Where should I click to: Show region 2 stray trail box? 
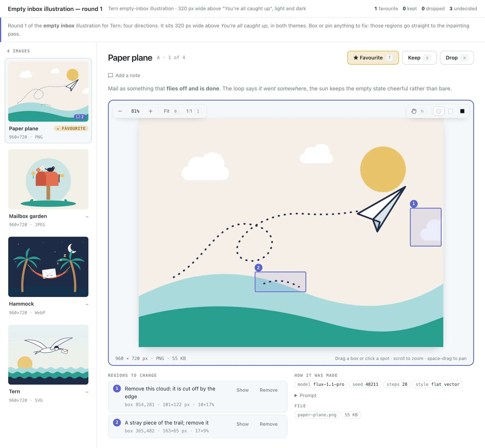(x=242, y=424)
